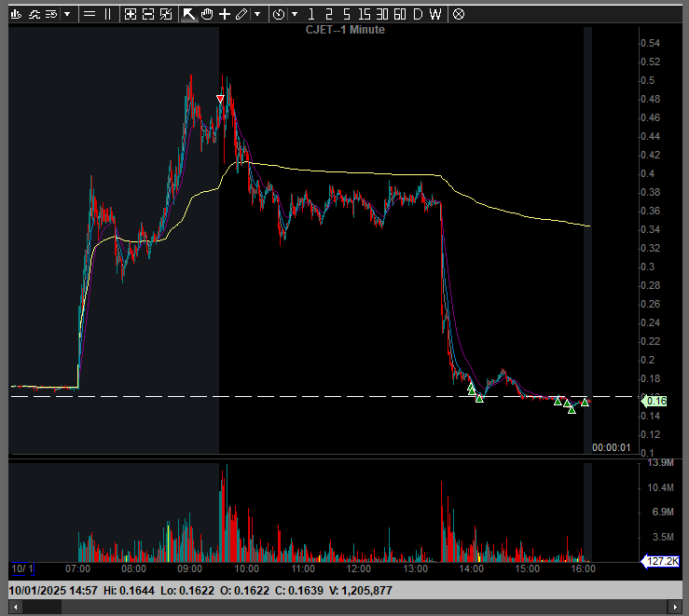Click the 00:00:01 countdown timer
This screenshot has height=616, width=689.
point(612,447)
